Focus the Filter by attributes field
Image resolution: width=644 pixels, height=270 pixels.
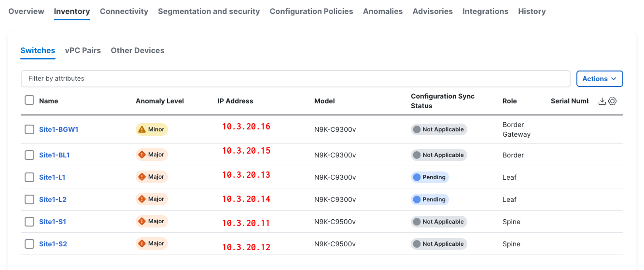tap(295, 79)
